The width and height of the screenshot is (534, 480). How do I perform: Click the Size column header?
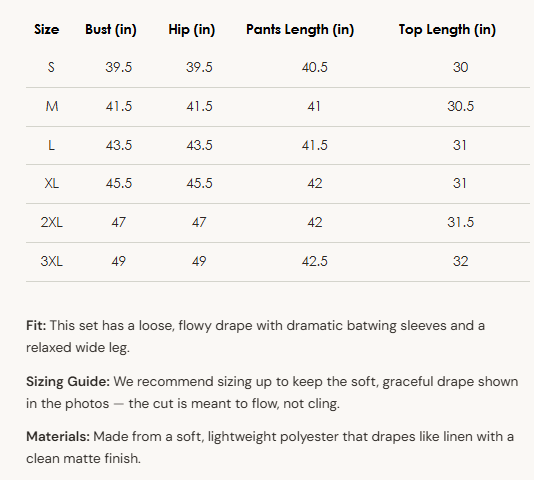[x=47, y=30]
